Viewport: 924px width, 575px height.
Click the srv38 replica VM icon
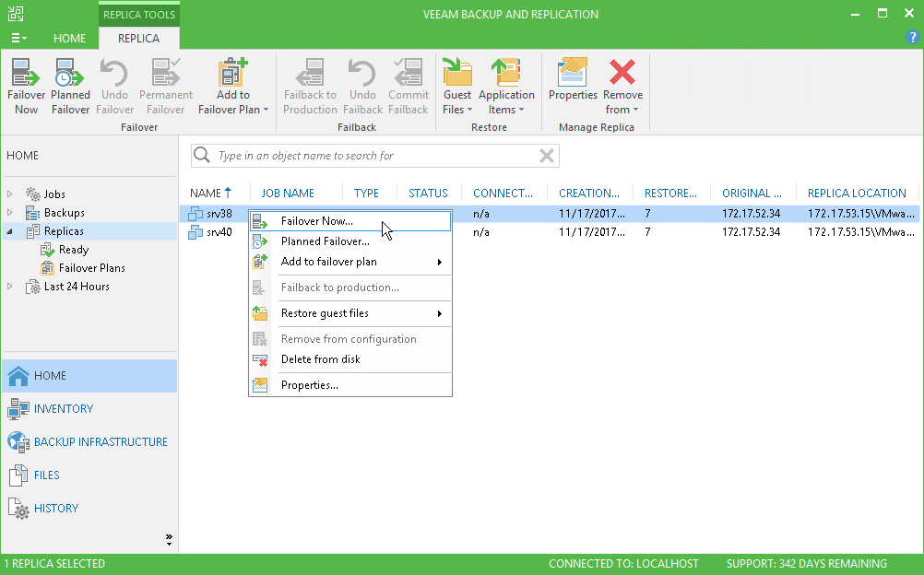pyautogui.click(x=195, y=213)
